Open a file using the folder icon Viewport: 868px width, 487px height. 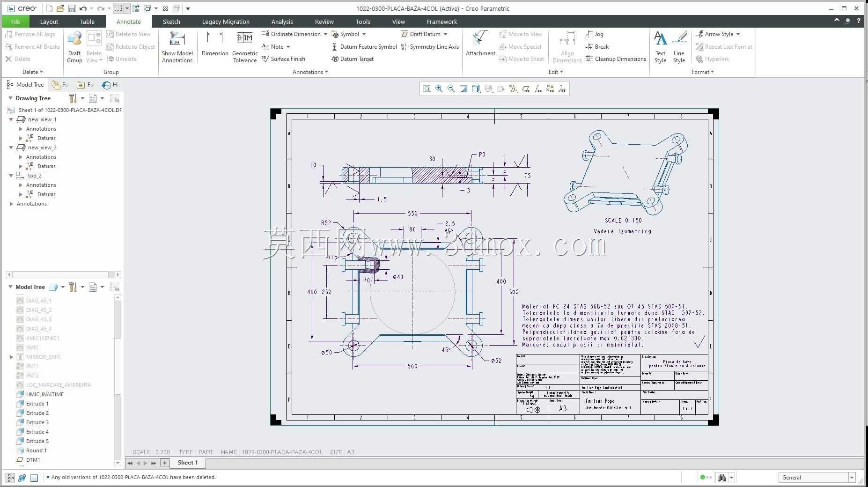tap(60, 8)
